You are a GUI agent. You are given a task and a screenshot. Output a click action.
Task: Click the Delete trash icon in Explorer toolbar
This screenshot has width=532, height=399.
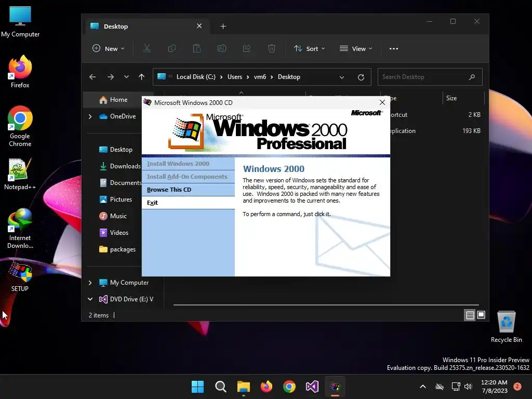pyautogui.click(x=272, y=48)
